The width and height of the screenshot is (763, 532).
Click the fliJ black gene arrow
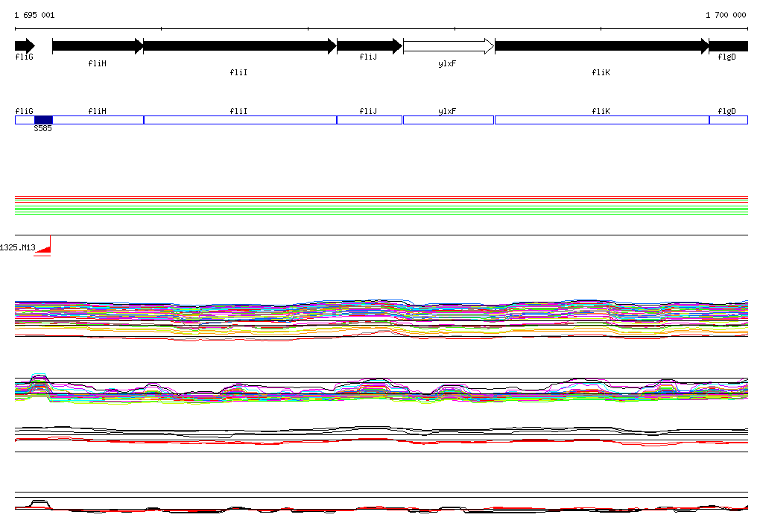pos(370,46)
